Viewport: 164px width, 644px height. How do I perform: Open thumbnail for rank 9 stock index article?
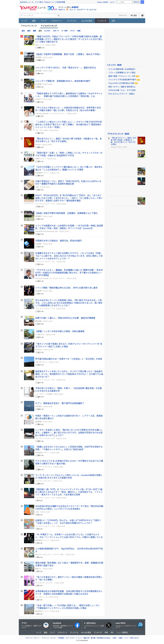29,156
